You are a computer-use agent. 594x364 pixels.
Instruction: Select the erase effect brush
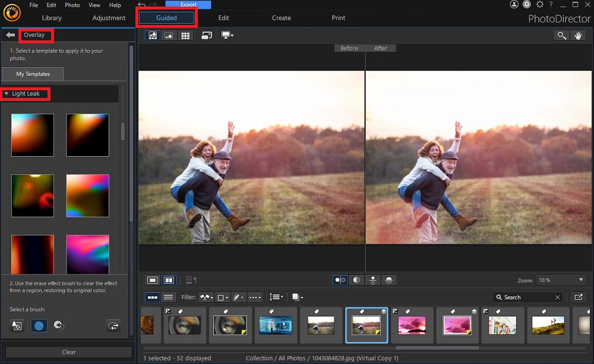tap(39, 325)
